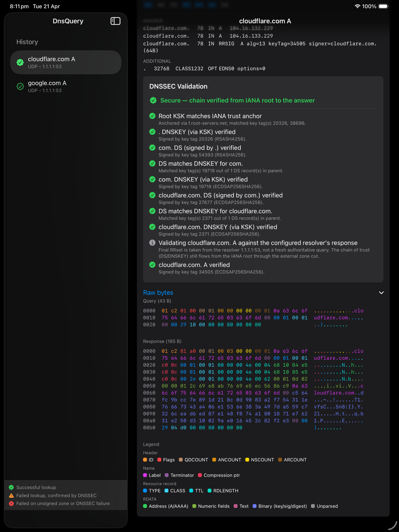This screenshot has height=532, width=399.
Task: Click response hex row at offset 0060
Action: click(253, 393)
